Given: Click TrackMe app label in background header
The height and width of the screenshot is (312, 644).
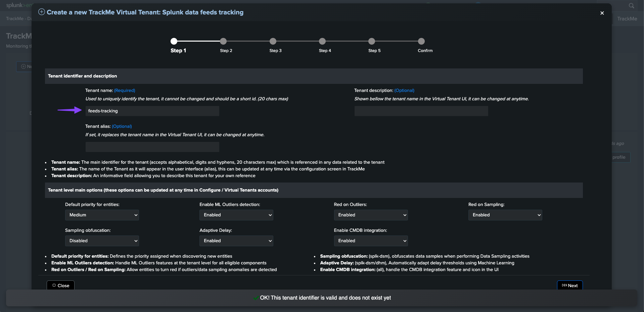Looking at the screenshot, I should [x=627, y=19].
